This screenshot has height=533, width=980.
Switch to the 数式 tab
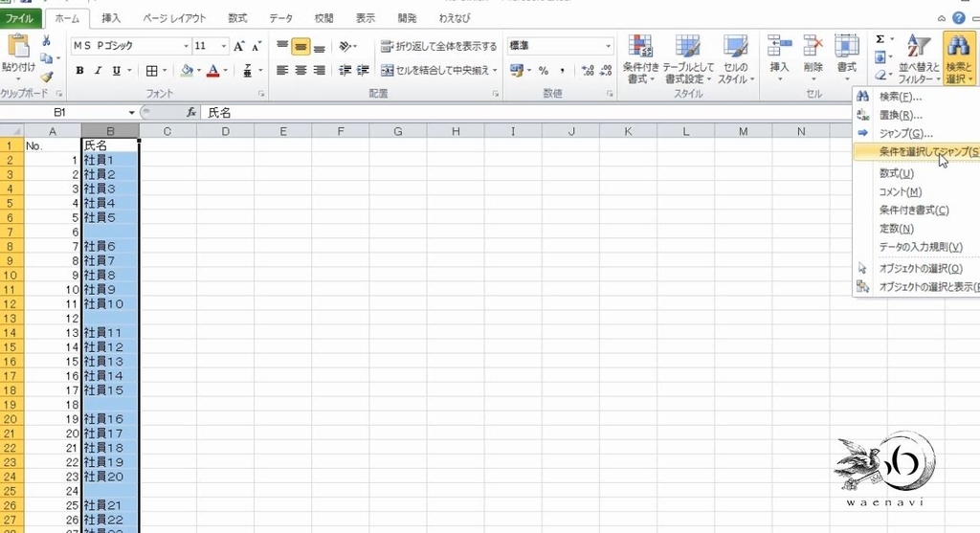pos(237,18)
